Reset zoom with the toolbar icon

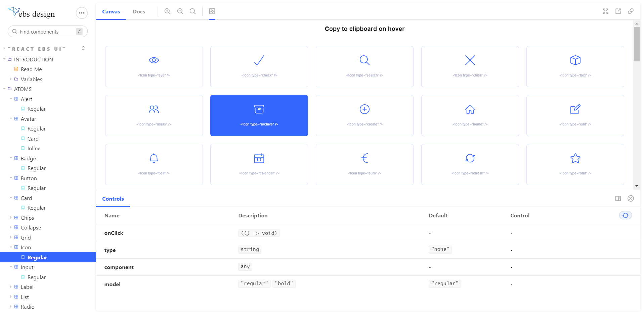pyautogui.click(x=192, y=11)
